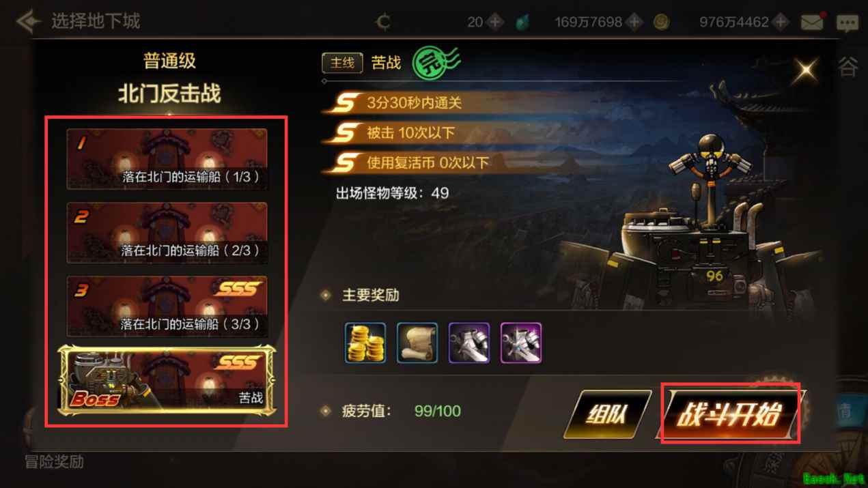Click the refresh swirl icon in top bar

pyautogui.click(x=384, y=22)
